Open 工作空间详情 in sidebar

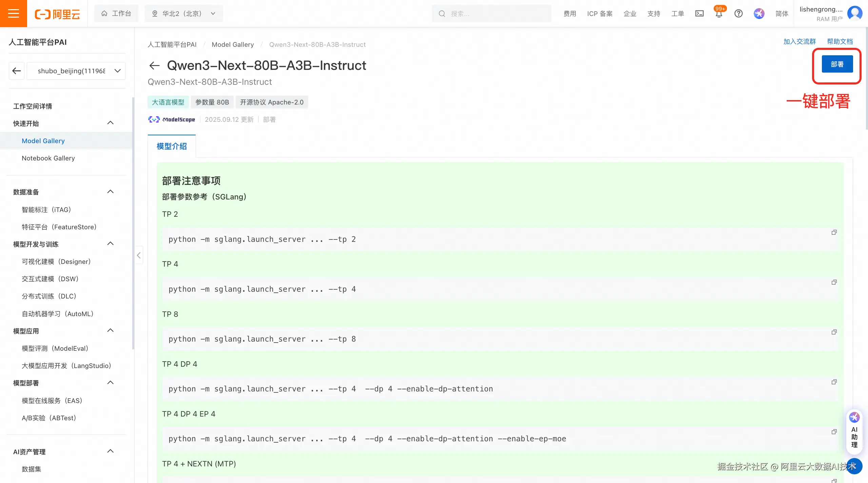click(33, 106)
